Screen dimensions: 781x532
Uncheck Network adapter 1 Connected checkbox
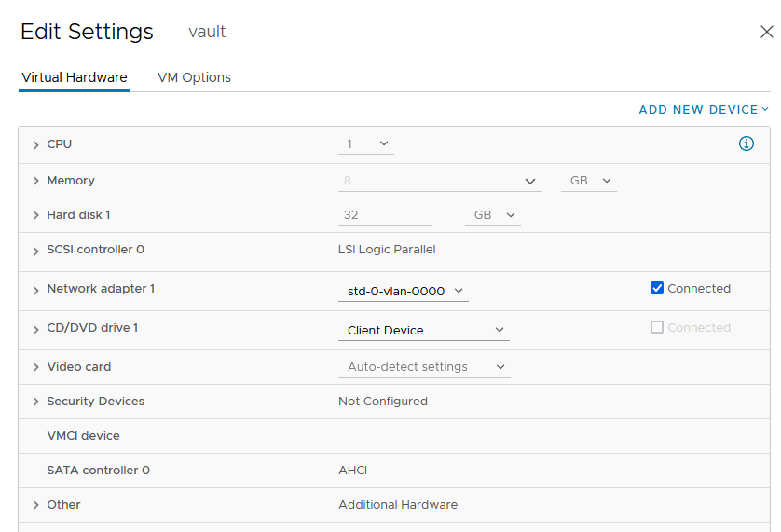[x=657, y=289]
